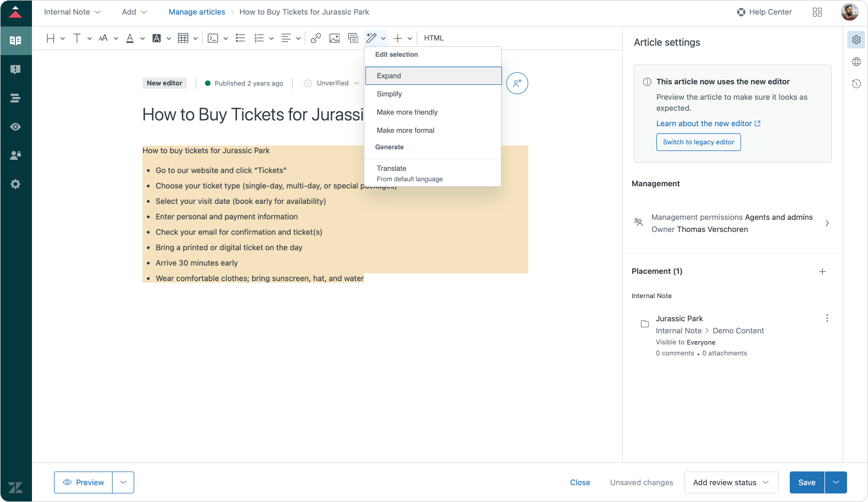Go to Manage articles breadcrumb link
The height and width of the screenshot is (502, 868).
[197, 12]
